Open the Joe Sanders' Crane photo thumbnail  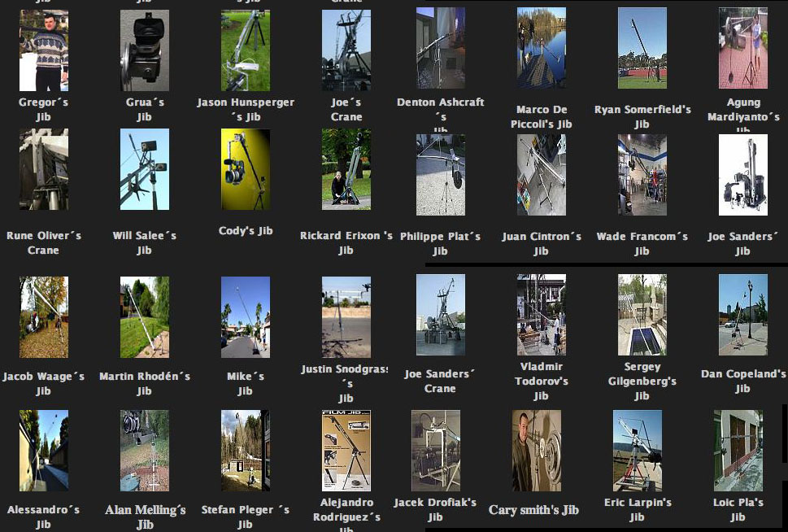tap(441, 315)
